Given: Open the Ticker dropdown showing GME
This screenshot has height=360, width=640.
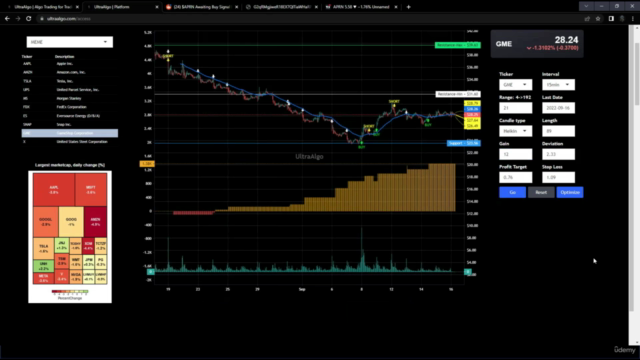Looking at the screenshot, I should 516,84.
